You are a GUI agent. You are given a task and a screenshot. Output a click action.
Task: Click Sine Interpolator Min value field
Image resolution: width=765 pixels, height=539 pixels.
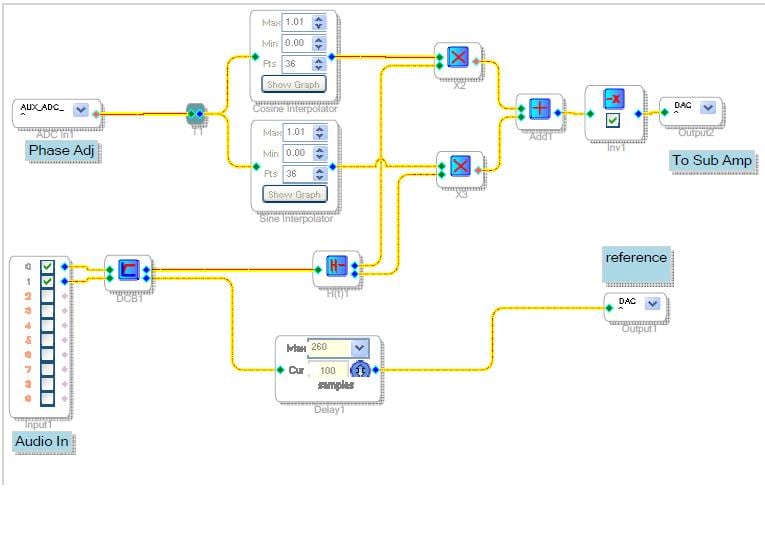point(298,153)
